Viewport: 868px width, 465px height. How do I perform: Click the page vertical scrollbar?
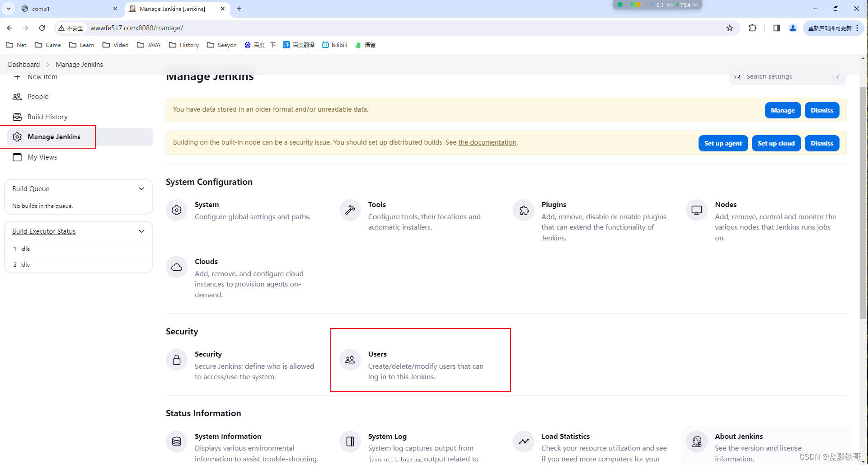(863, 203)
